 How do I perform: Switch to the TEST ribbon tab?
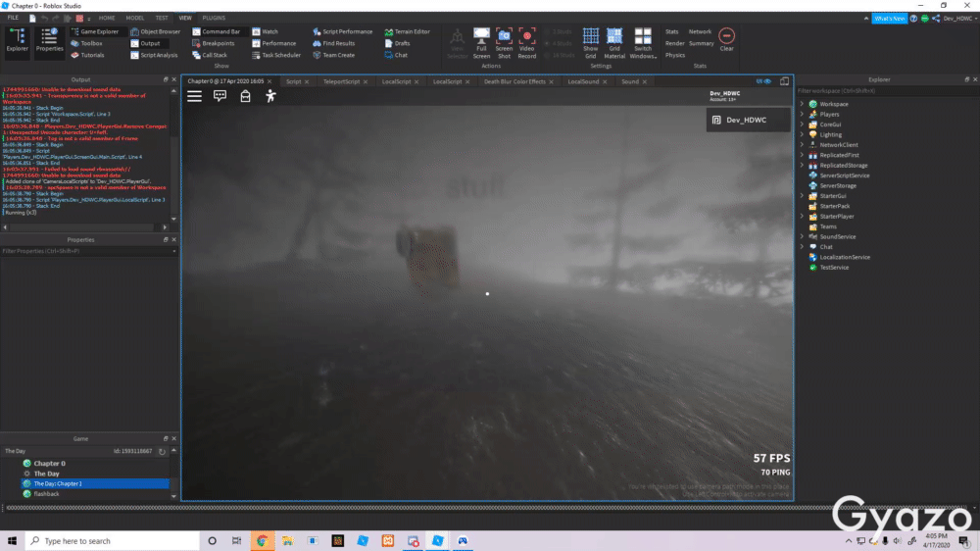[x=162, y=18]
